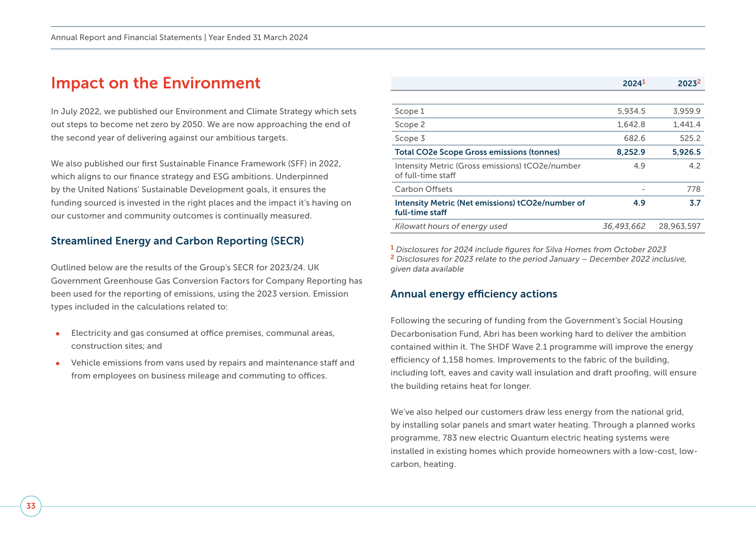Click the "Scope 2" row label
Viewport: 756px width, 535px height.
410,125
